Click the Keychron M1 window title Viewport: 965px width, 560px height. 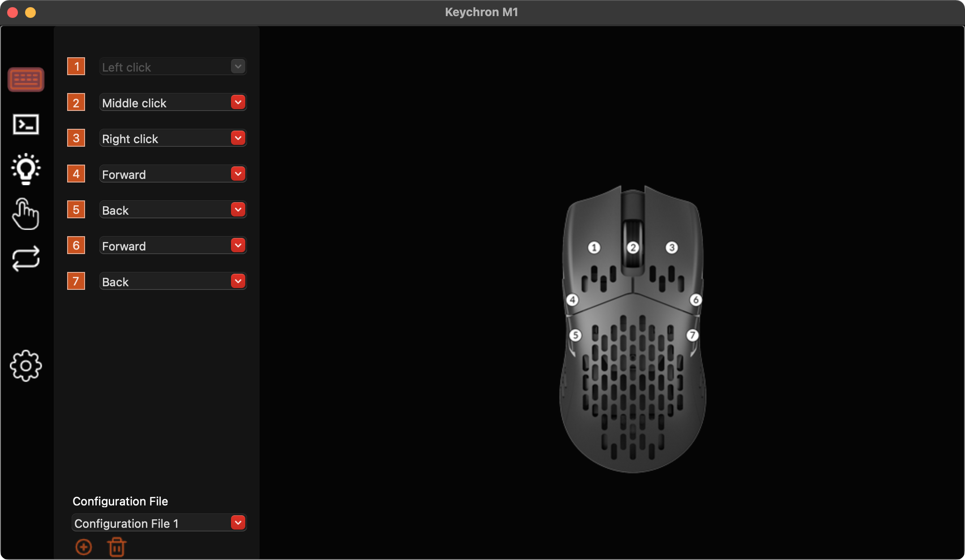482,12
